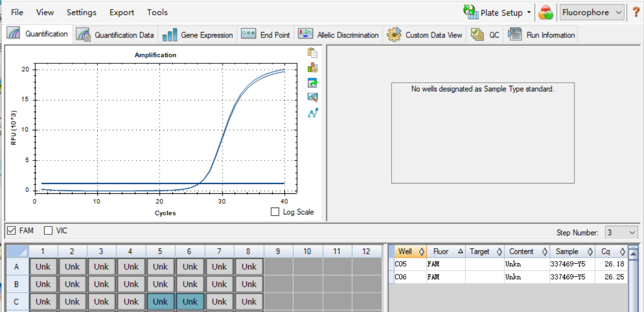The height and width of the screenshot is (312, 644).
Task: Click Cq value 26.25
Action: 611,277
